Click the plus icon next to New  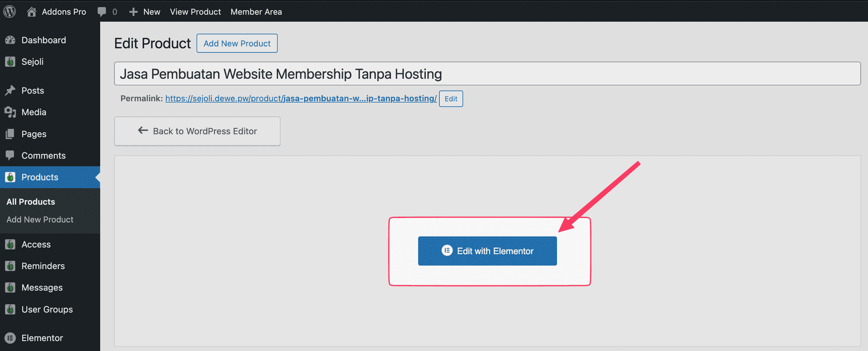point(133,12)
